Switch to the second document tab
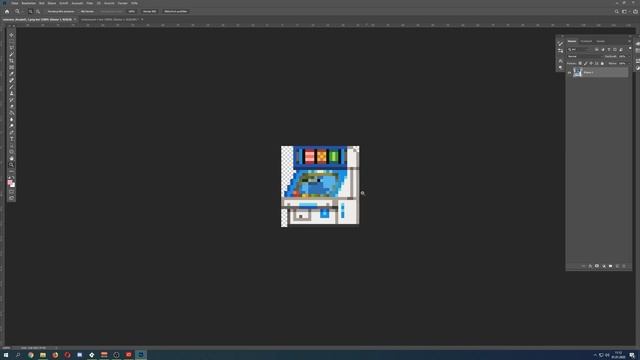 tap(109, 19)
